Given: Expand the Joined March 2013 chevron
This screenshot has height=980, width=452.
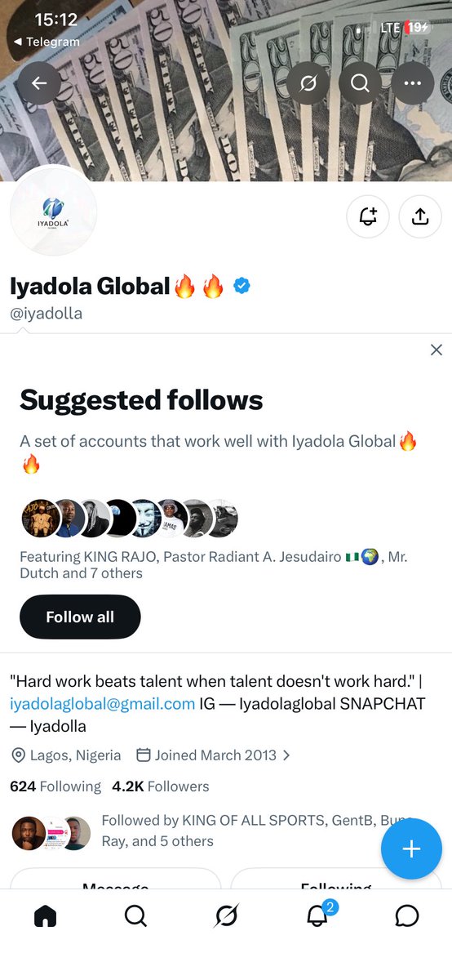Looking at the screenshot, I should (x=286, y=755).
